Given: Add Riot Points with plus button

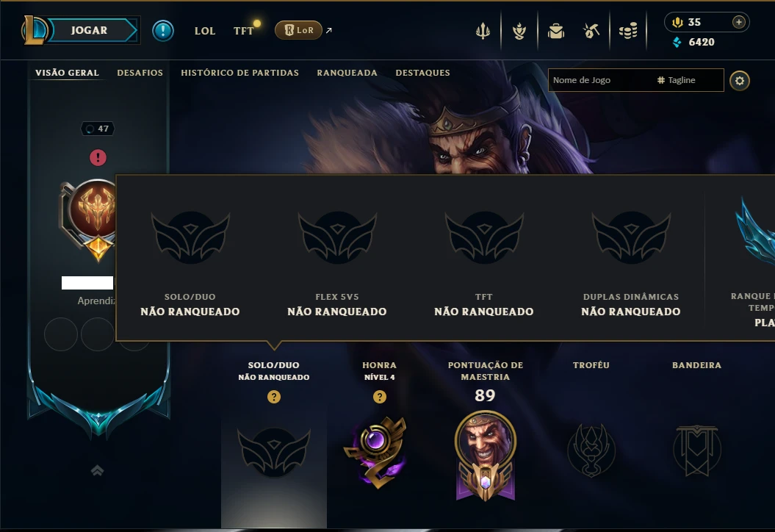Looking at the screenshot, I should 738,22.
